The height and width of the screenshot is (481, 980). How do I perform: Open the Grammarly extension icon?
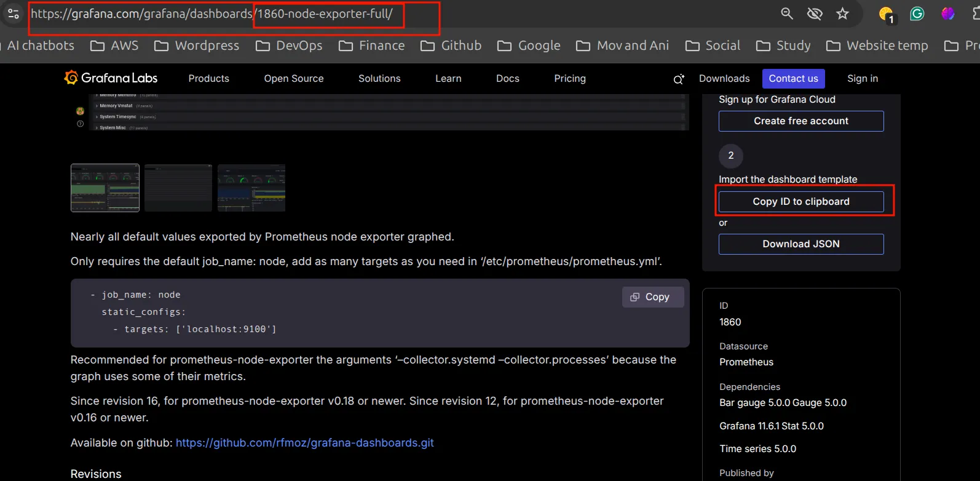917,14
